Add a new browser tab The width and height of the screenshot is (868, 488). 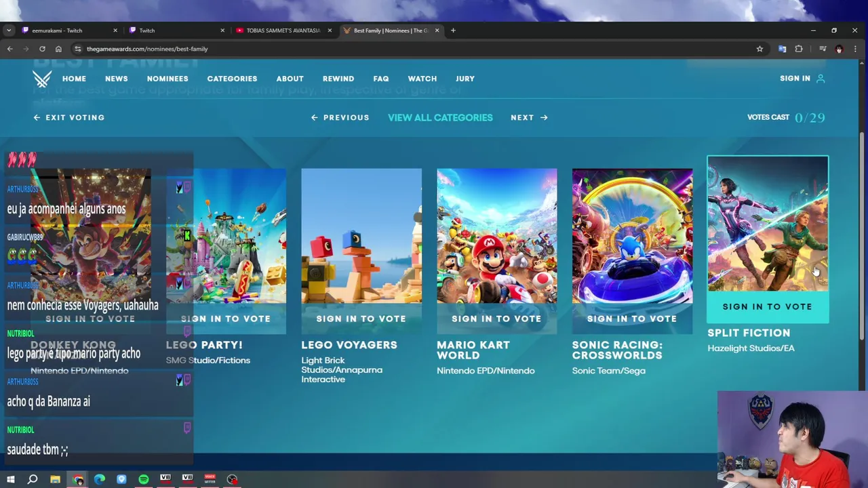453,30
